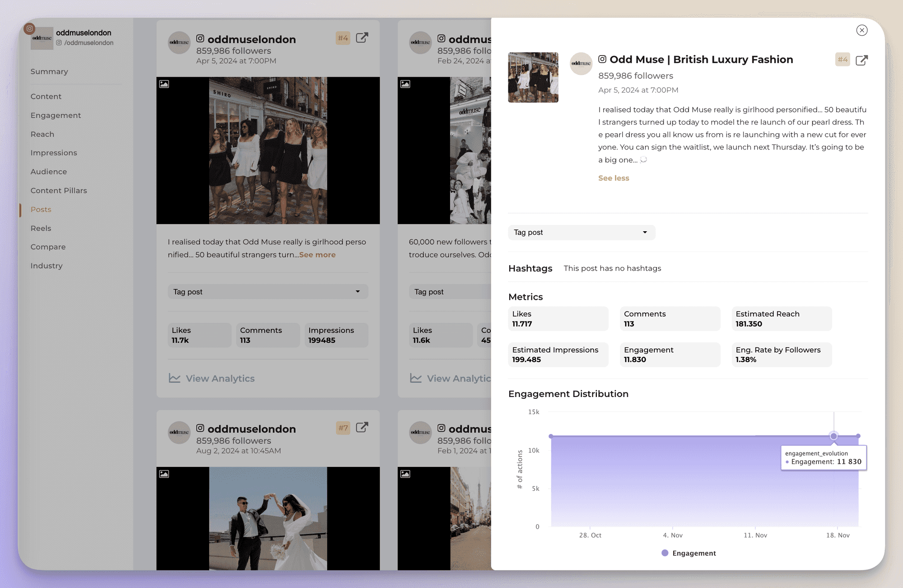Viewport: 903px width, 588px height.
Task: Click Likes 11.7k tile on Apr 5 card
Action: tap(200, 335)
